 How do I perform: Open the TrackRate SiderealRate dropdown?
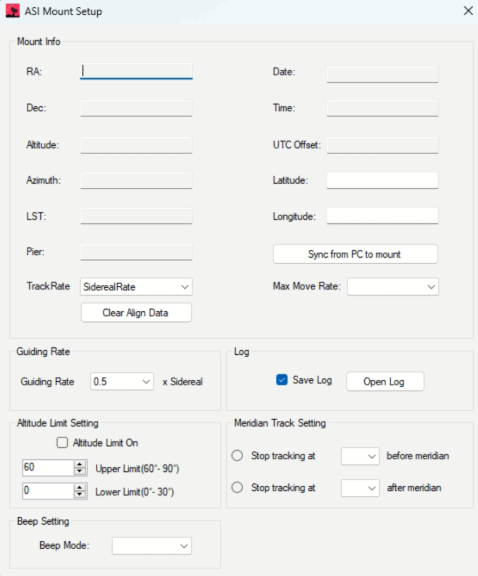click(x=136, y=287)
